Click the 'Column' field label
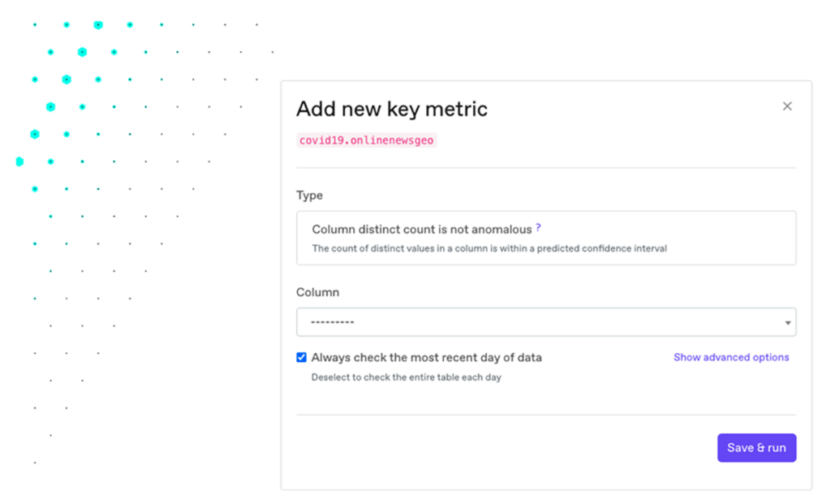 [317, 292]
